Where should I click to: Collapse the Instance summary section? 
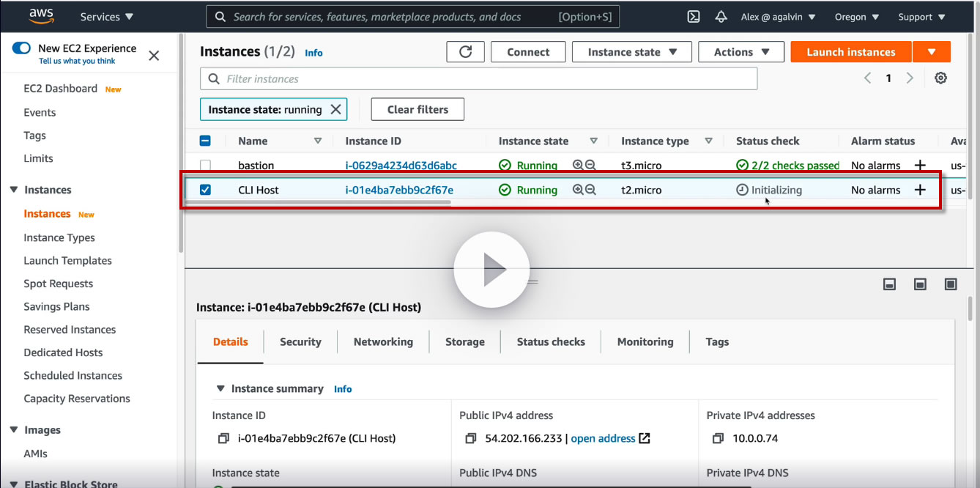tap(220, 389)
